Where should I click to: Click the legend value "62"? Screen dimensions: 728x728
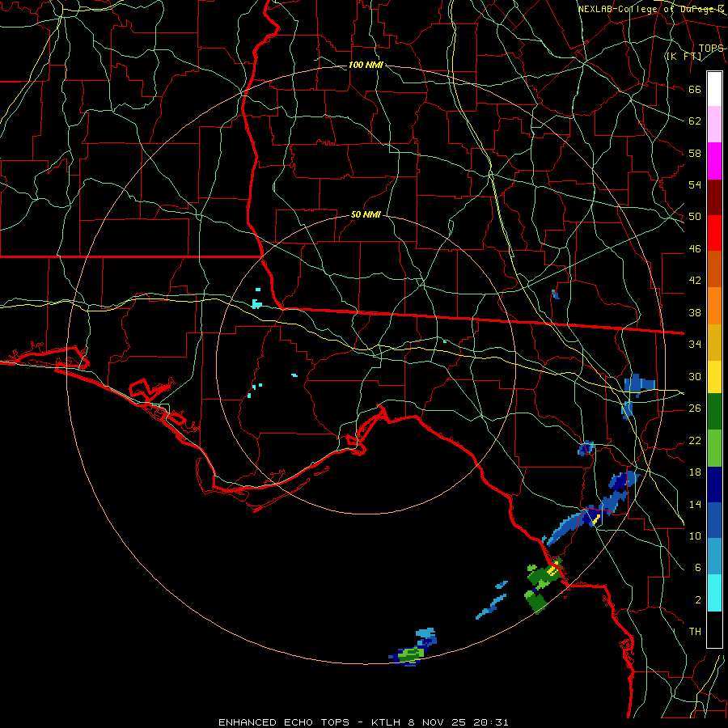(695, 121)
